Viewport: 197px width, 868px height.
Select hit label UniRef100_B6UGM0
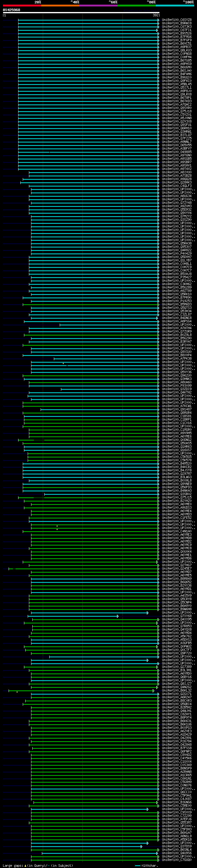(x=177, y=67)
